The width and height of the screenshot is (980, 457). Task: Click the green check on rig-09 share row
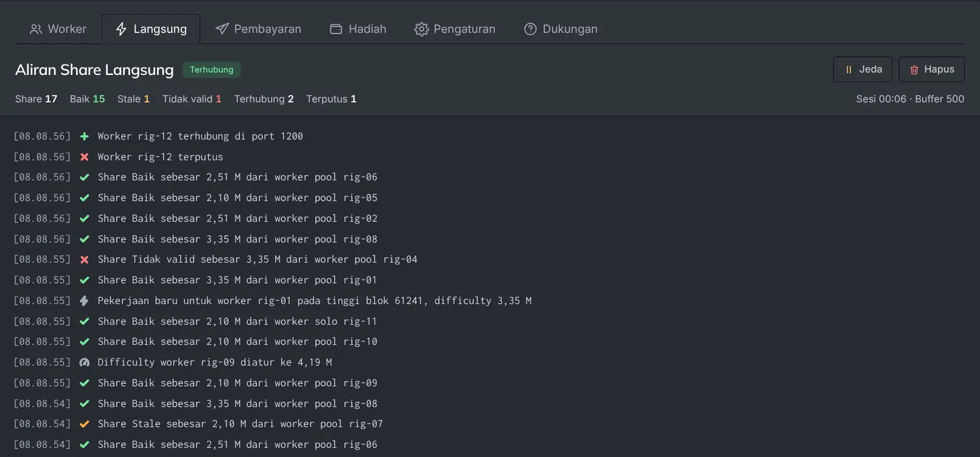pyautogui.click(x=85, y=383)
